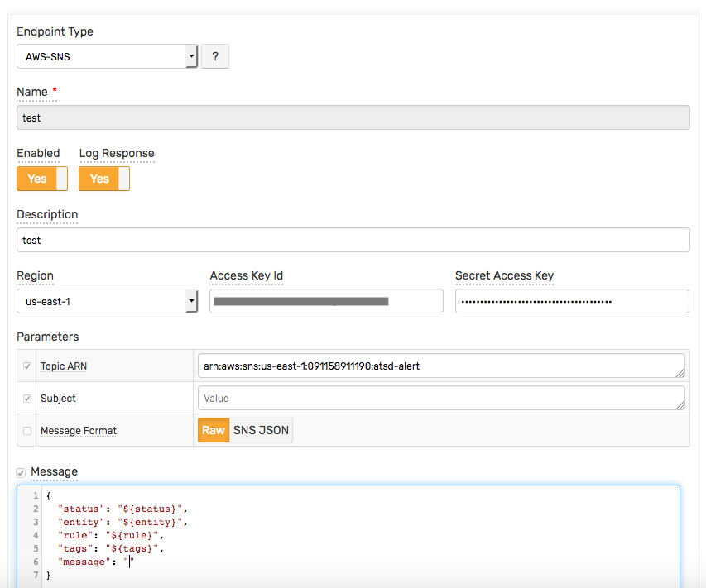The height and width of the screenshot is (588, 706).
Task: Select the Raw message format
Action: (214, 430)
